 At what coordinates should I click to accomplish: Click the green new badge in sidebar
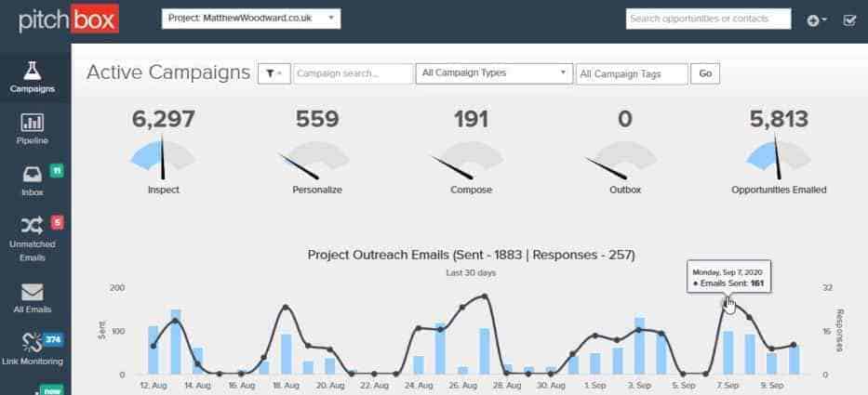click(51, 390)
